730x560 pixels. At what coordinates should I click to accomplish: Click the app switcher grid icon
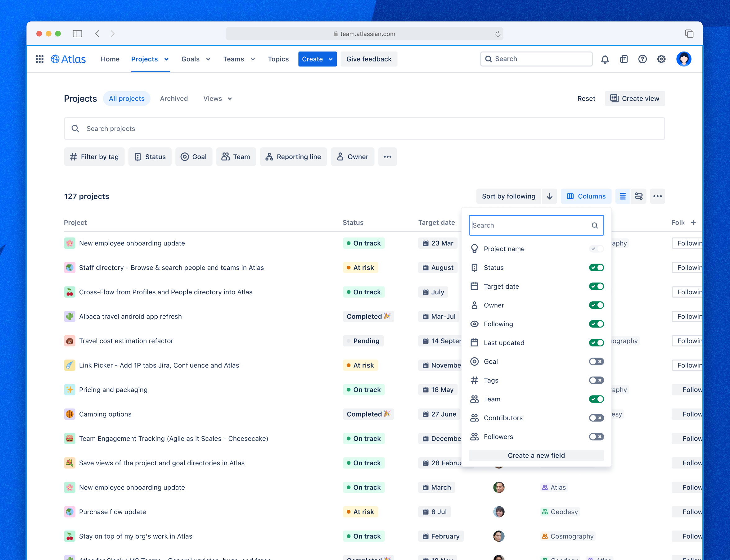coord(40,59)
